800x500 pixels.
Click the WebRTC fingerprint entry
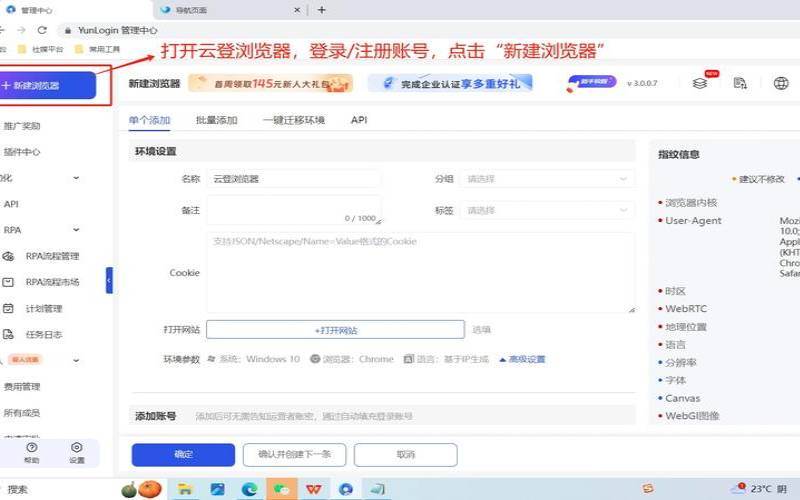click(686, 309)
